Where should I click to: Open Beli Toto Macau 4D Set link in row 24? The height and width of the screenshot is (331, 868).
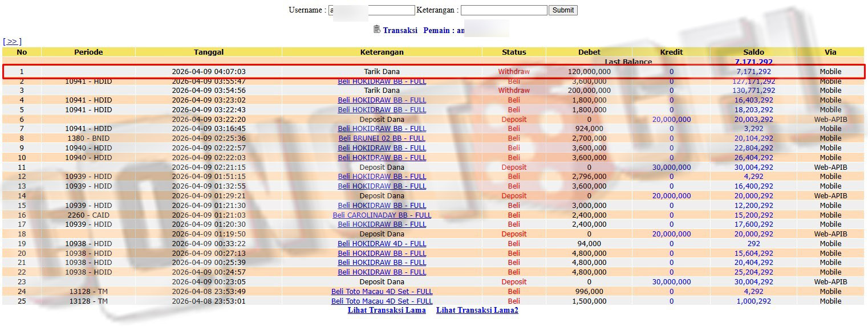[382, 292]
